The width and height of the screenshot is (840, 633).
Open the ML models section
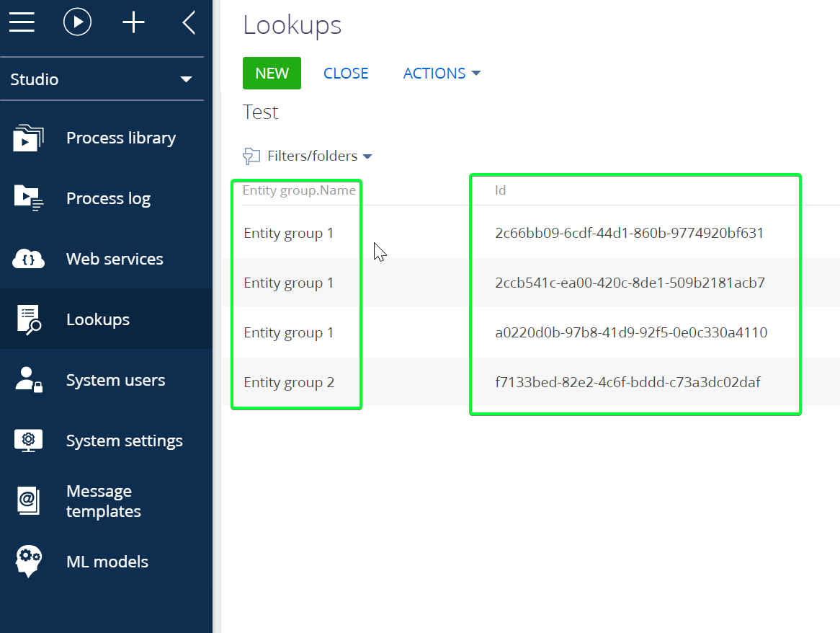pos(107,562)
